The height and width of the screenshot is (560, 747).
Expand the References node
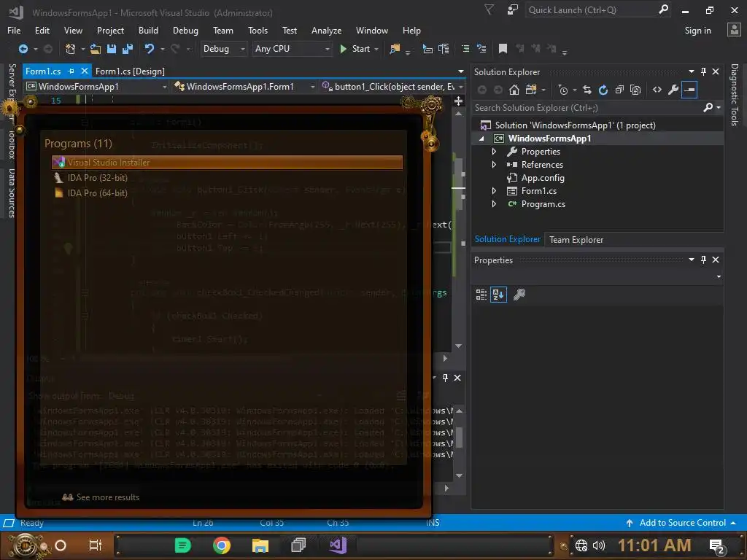494,165
